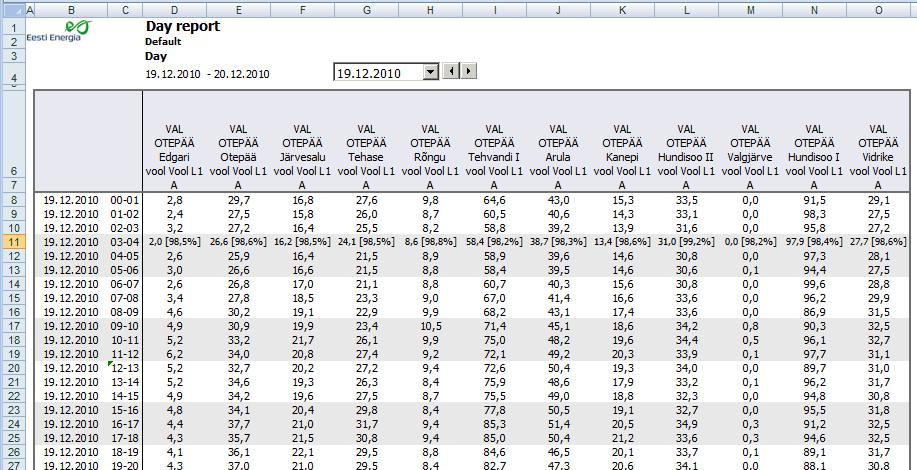
Task: Select the Otepää value 37,7 at 16-17
Action: click(238, 424)
